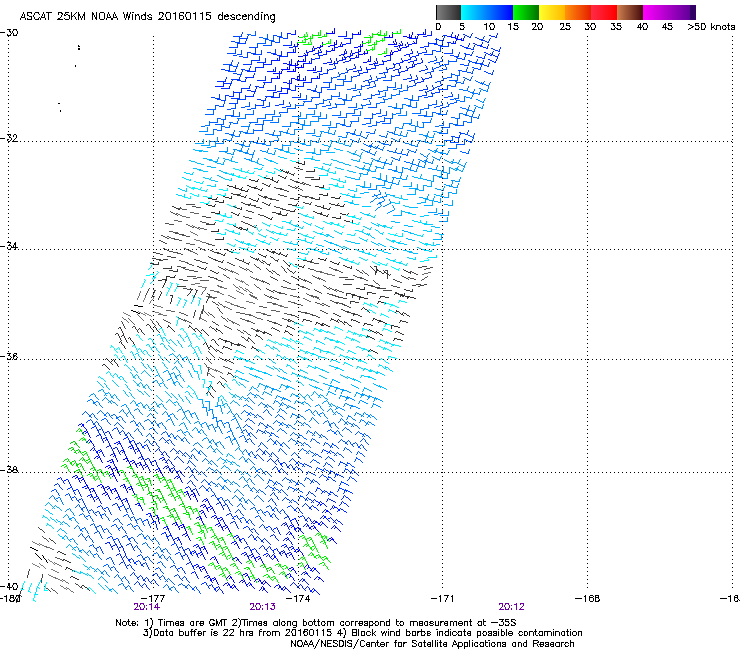Viewport: 740px width, 650px height.
Task: Click the -38 latitude axis label
Action: click(x=9, y=470)
